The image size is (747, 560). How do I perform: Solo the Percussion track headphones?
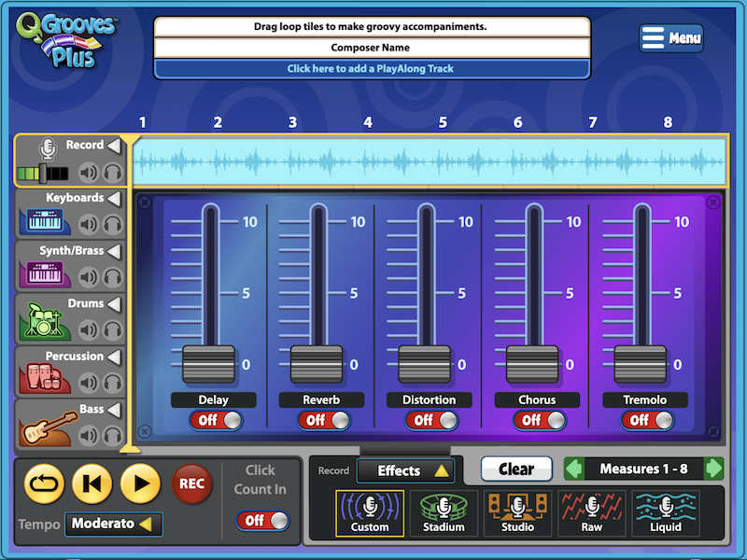[x=113, y=383]
